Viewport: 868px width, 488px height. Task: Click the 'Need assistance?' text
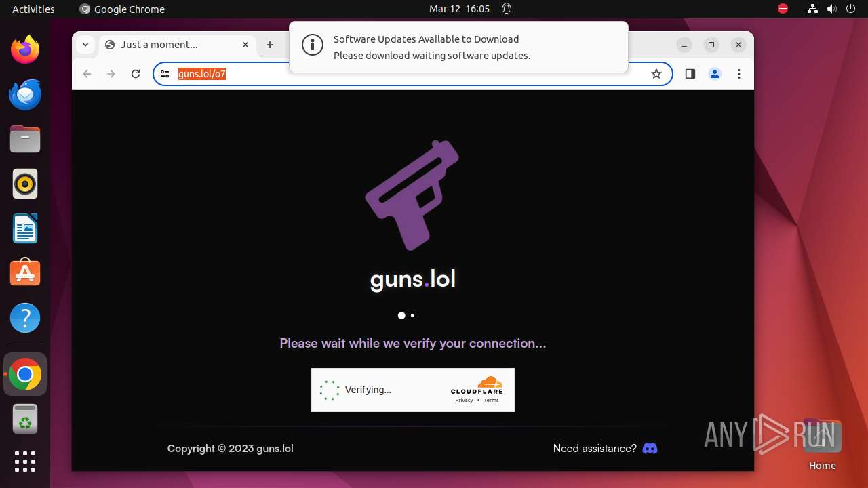tap(595, 448)
